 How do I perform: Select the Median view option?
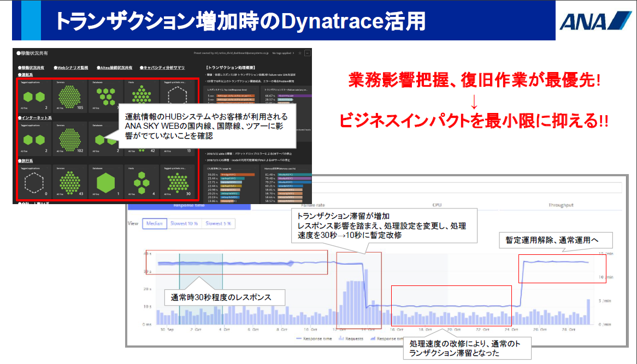[155, 224]
